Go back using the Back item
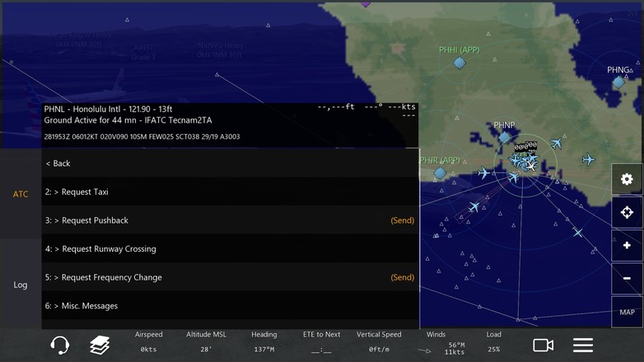This screenshot has width=644, height=362. click(x=230, y=163)
